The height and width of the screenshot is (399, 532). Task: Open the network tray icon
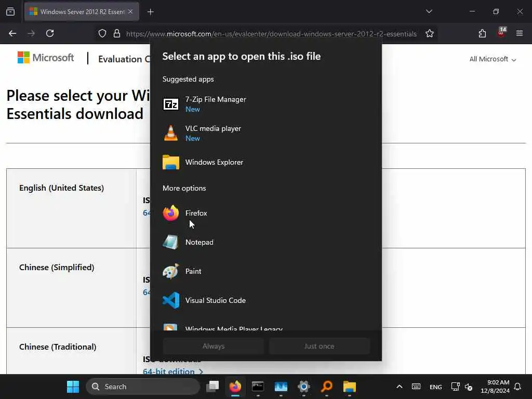(455, 387)
